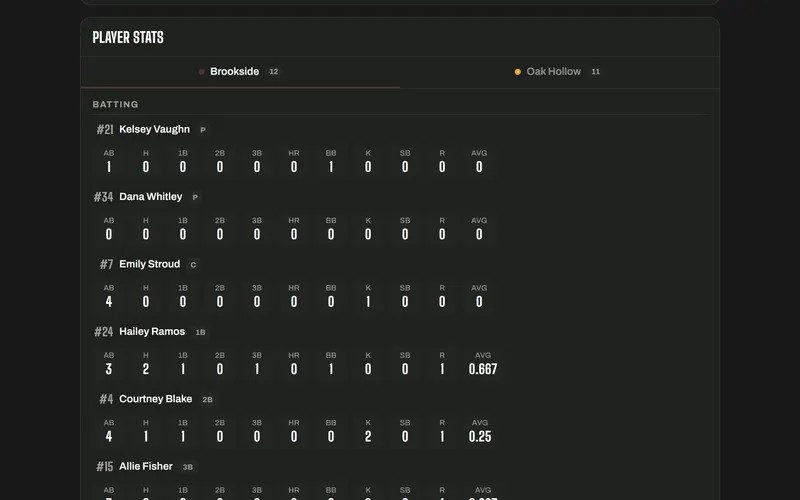Click Dana Whitley's AVG value 0
The height and width of the screenshot is (500, 800).
click(x=479, y=234)
